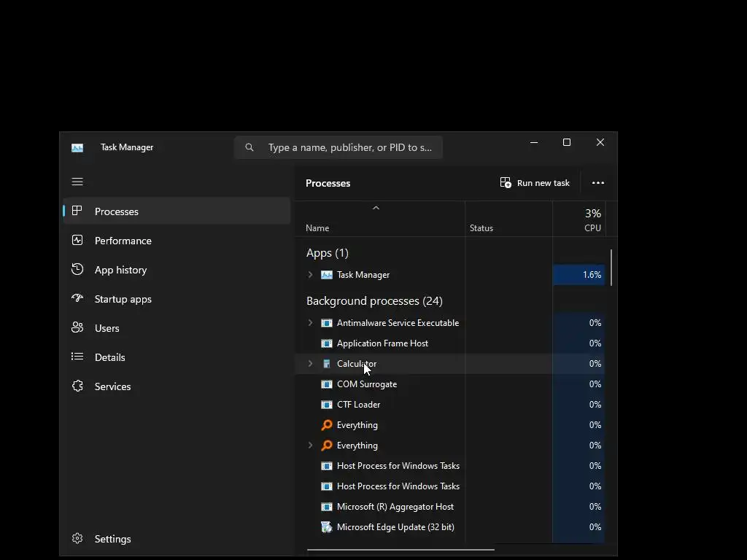Open Settings via the gear icon
Viewport: 747px width, 560px height.
pyautogui.click(x=77, y=538)
